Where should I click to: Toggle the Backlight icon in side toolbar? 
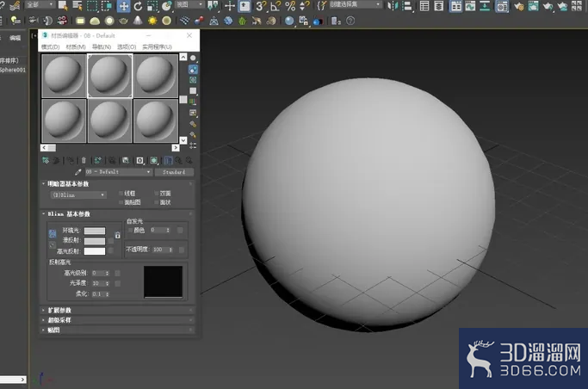193,70
